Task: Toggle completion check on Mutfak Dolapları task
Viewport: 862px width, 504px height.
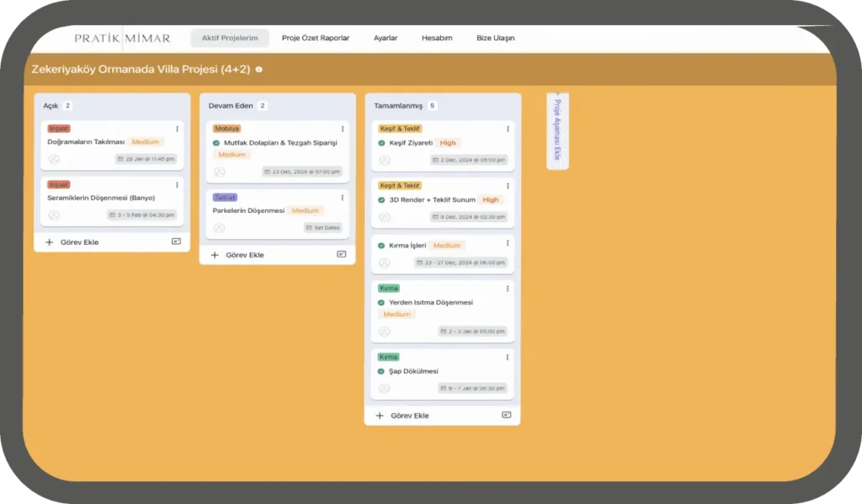Action: [216, 143]
